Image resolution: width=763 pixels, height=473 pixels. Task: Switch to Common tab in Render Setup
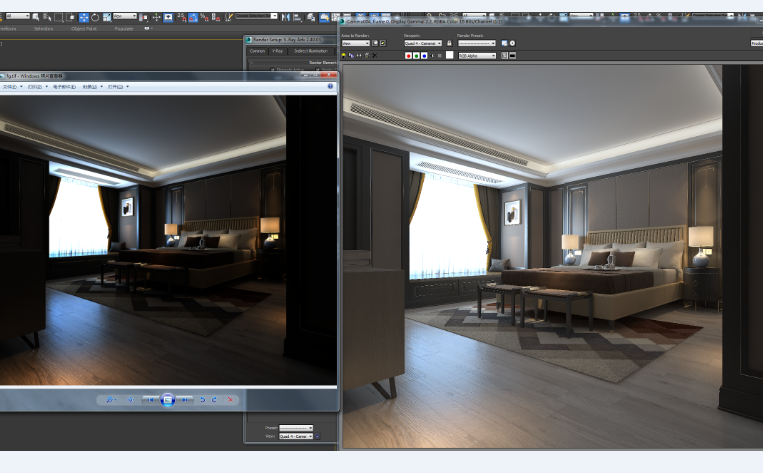click(x=257, y=51)
